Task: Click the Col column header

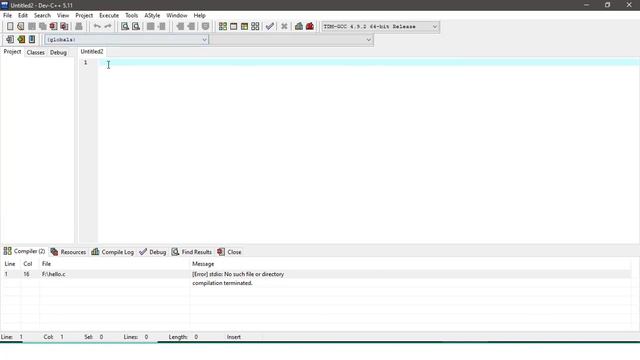Action: click(x=28, y=264)
